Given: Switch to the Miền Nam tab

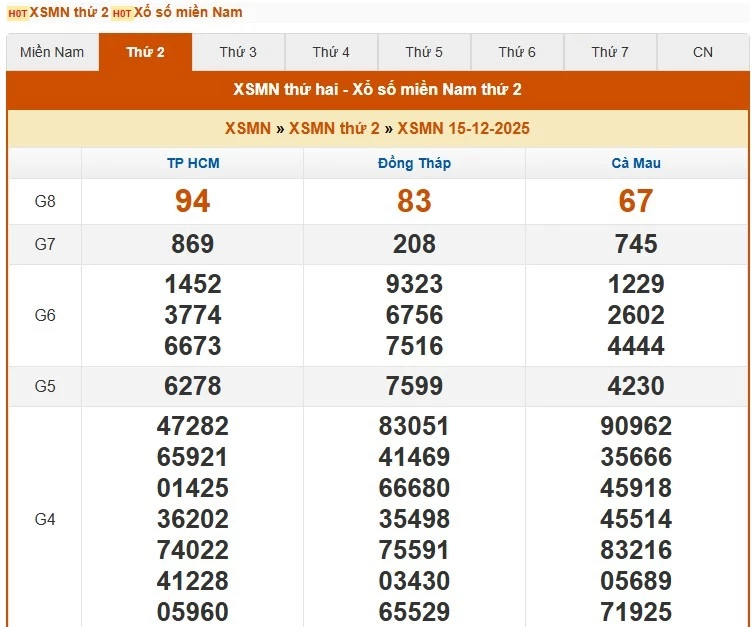Looking at the screenshot, I should click(52, 52).
